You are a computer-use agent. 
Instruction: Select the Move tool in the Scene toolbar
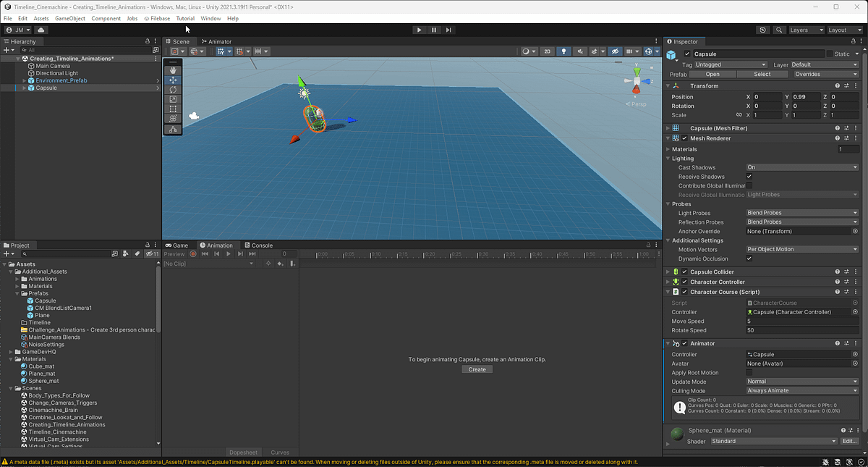(x=173, y=80)
